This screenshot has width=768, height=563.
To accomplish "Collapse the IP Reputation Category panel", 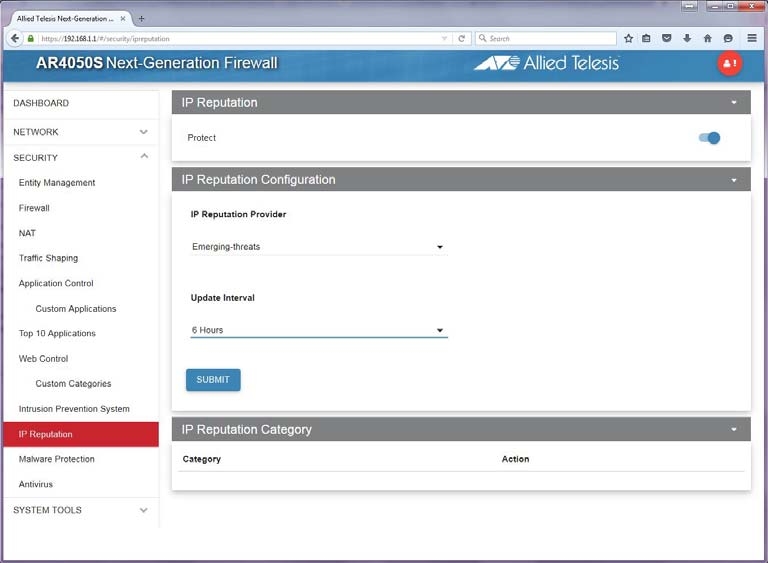I will 734,429.
